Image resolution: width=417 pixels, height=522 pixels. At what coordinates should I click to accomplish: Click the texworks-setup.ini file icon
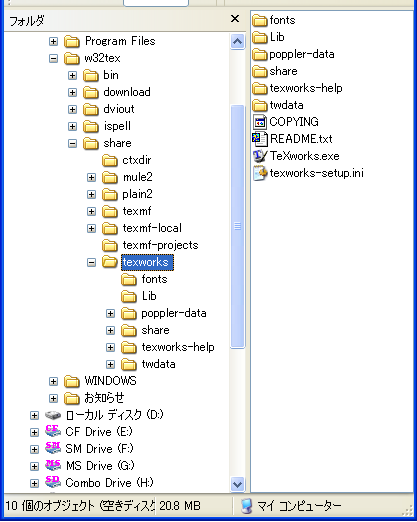[260, 173]
